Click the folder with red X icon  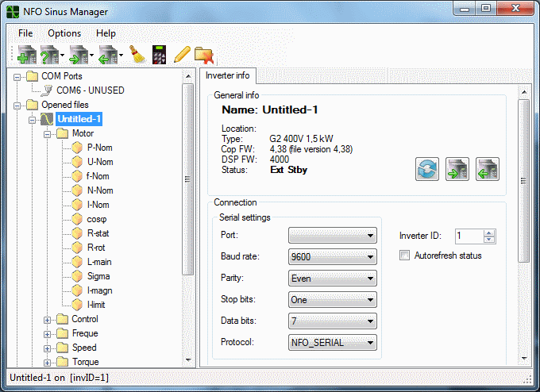[x=204, y=55]
